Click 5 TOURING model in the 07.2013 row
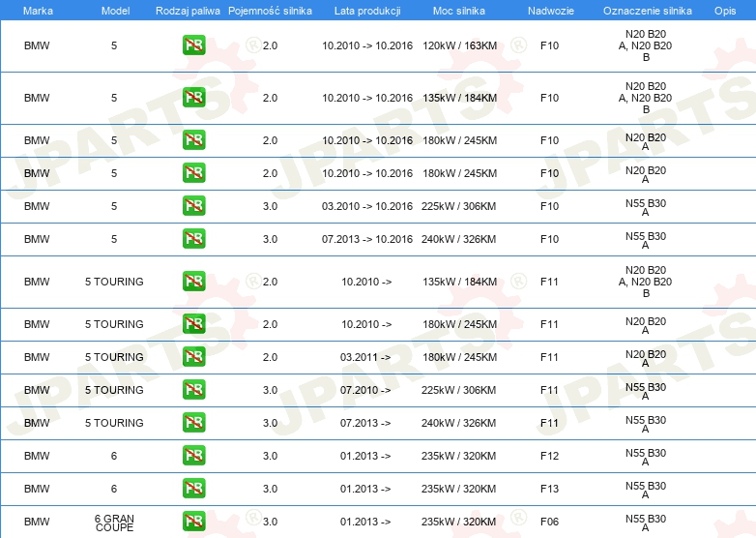756x538 pixels. [x=114, y=423]
